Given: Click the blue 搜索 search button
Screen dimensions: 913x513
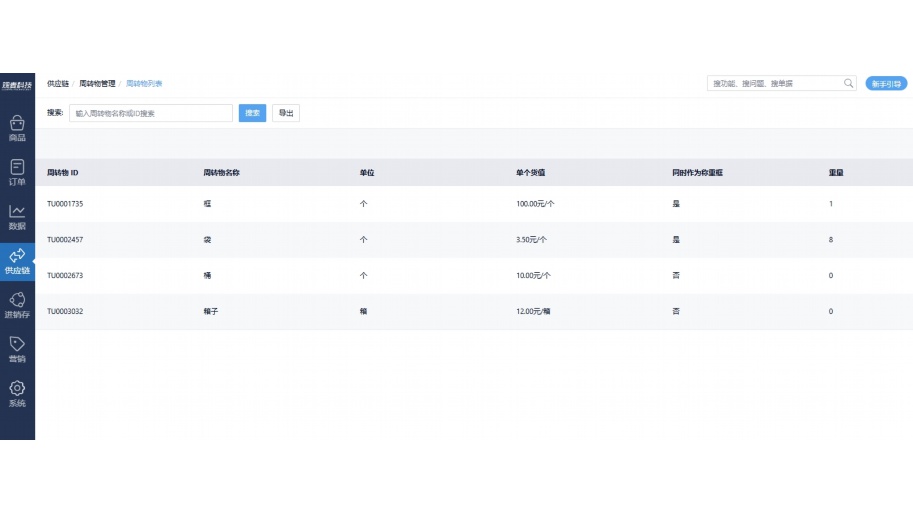Looking at the screenshot, I should point(252,113).
